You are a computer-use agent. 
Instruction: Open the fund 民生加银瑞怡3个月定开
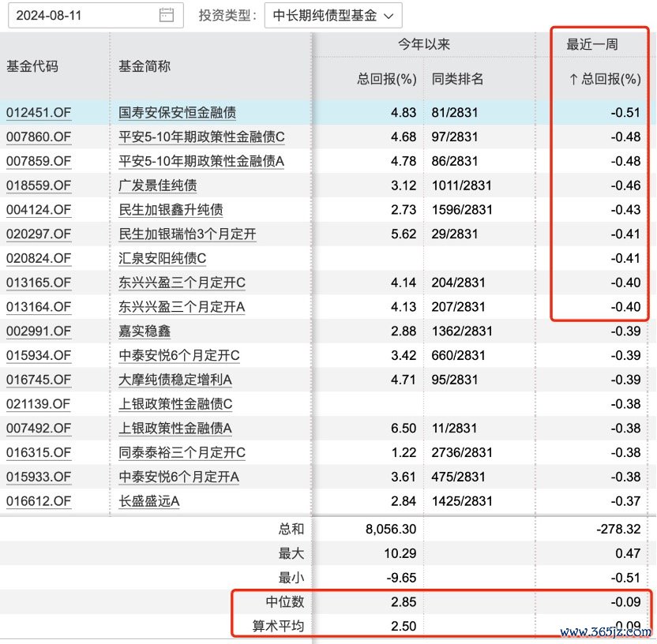coord(187,234)
